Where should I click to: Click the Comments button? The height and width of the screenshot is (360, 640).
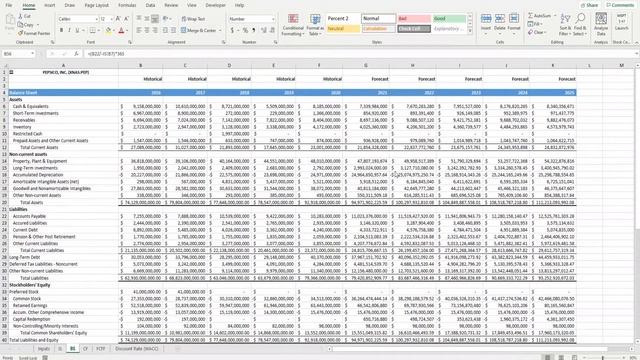coord(620,5)
